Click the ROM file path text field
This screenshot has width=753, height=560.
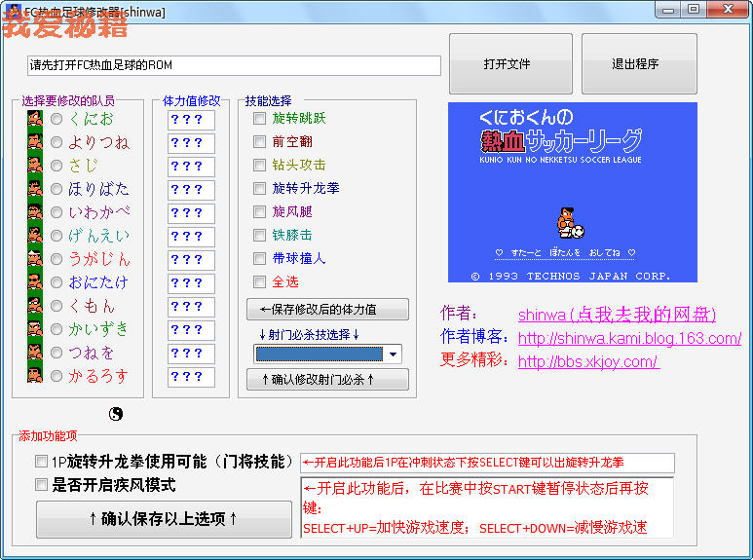(x=234, y=65)
